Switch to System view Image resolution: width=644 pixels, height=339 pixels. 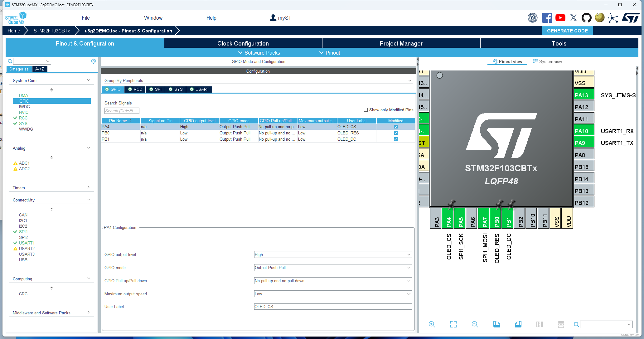click(547, 61)
